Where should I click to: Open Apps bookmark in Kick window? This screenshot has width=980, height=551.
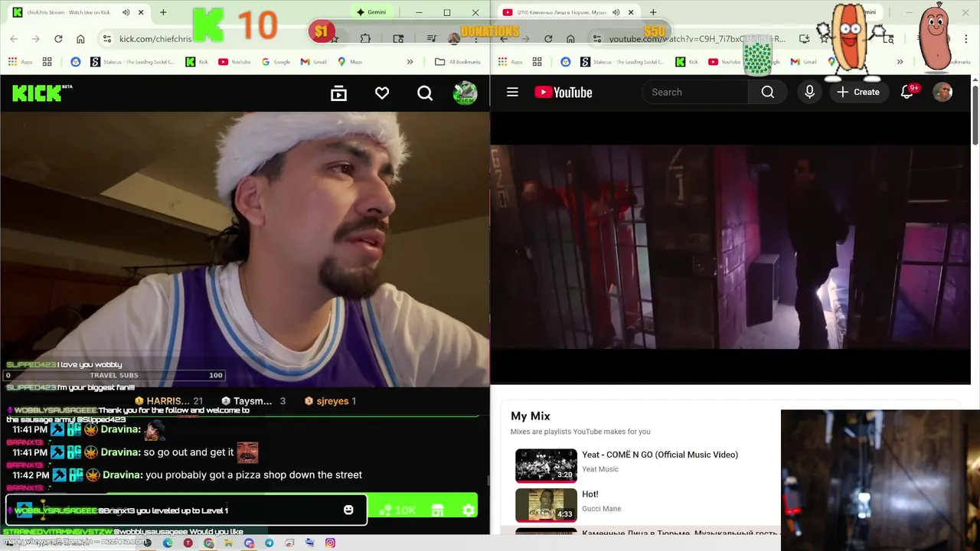tap(21, 62)
